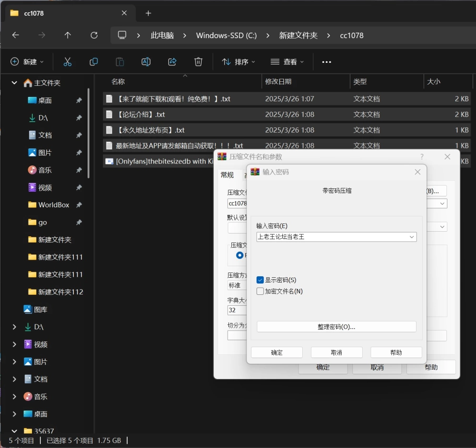The height and width of the screenshot is (448, 476).
Task: Click 整理密码(O)... button
Action: [x=337, y=327]
